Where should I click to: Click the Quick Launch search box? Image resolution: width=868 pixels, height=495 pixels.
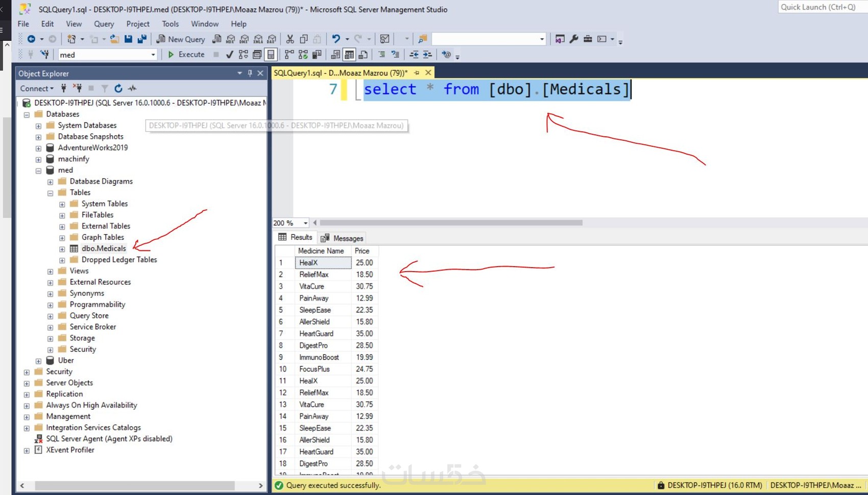[823, 7]
